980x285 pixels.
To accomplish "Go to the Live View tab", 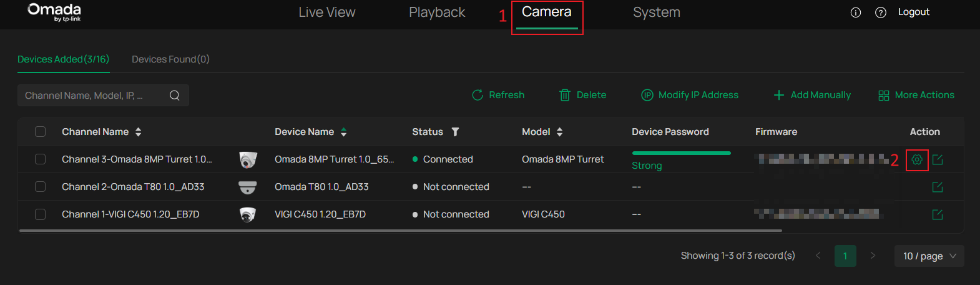I will point(327,12).
